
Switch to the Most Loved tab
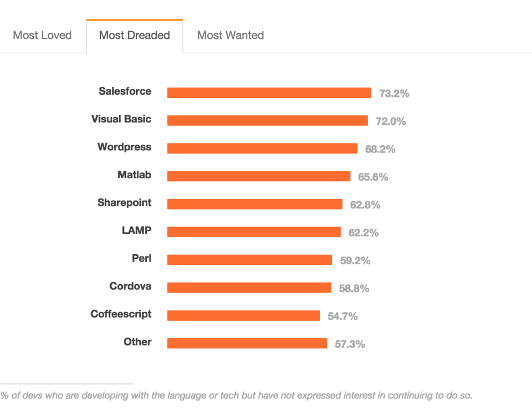[x=43, y=35]
